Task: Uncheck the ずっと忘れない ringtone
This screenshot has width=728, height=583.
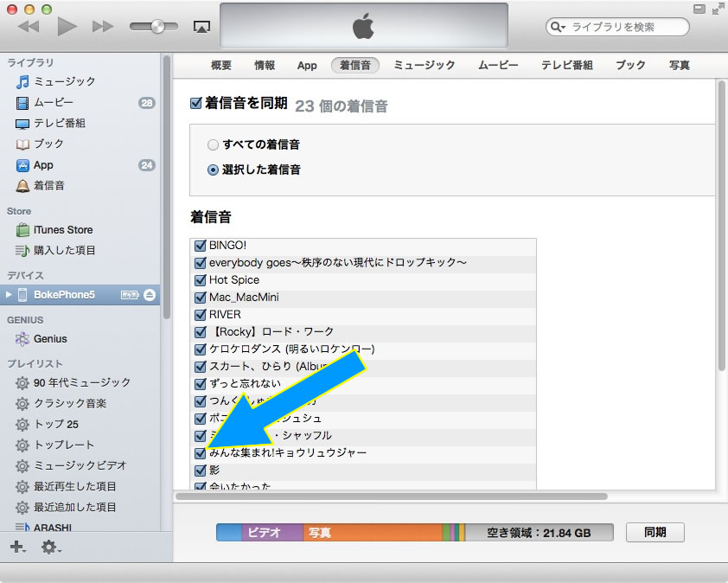Action: coord(200,384)
